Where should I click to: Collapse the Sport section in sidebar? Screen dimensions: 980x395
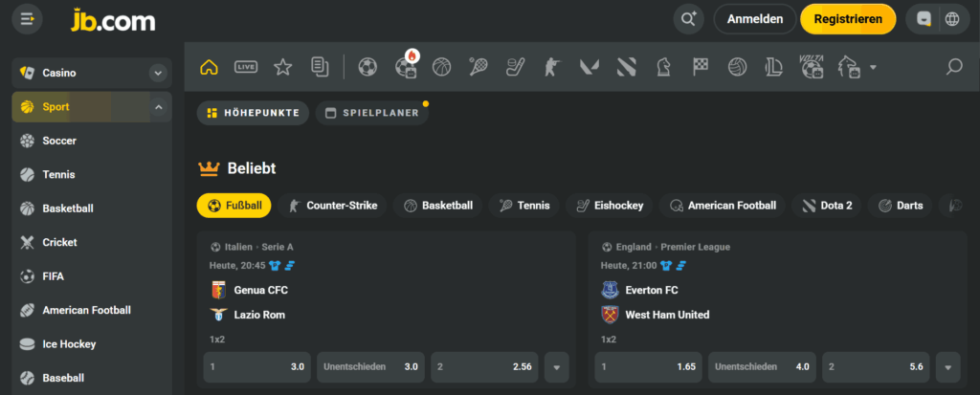tap(157, 107)
